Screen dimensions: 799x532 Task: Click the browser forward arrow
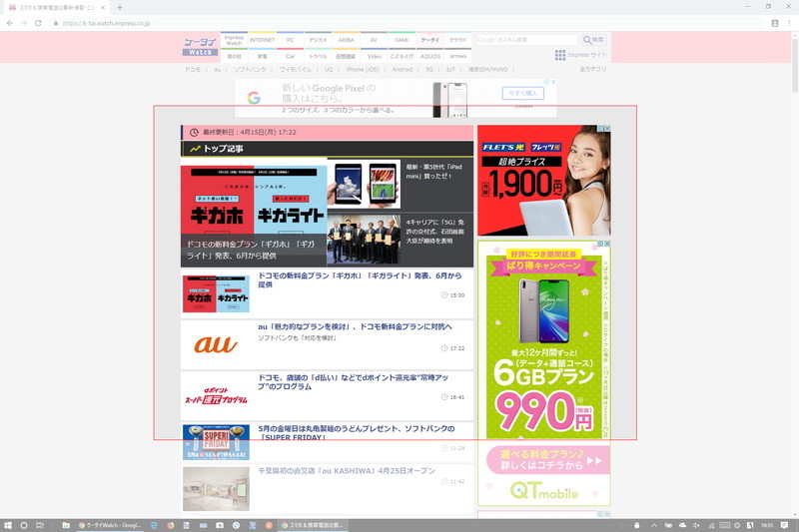[x=24, y=23]
